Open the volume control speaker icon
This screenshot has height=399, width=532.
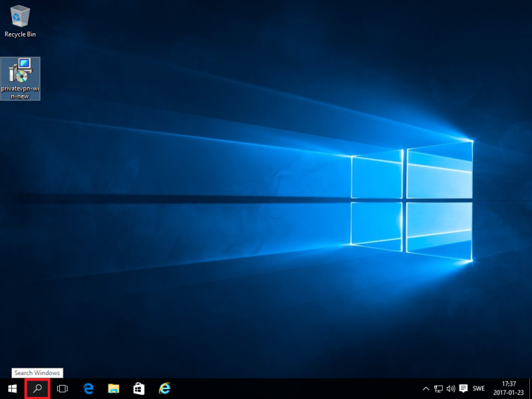click(450, 388)
